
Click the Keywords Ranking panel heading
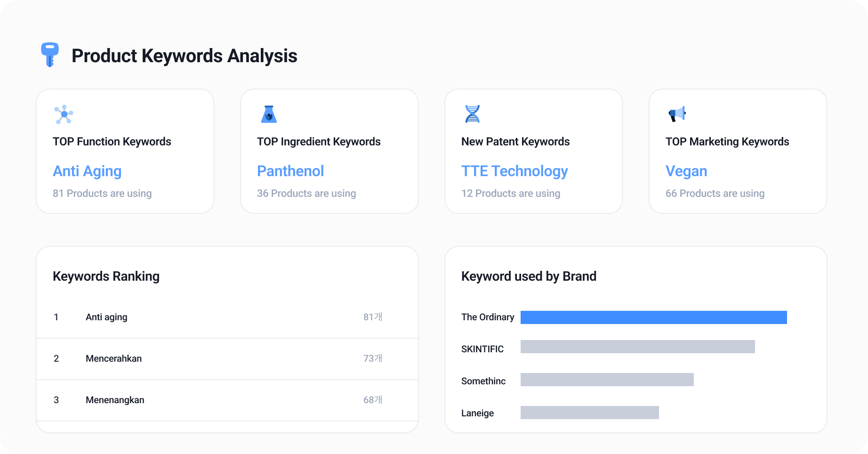point(106,276)
